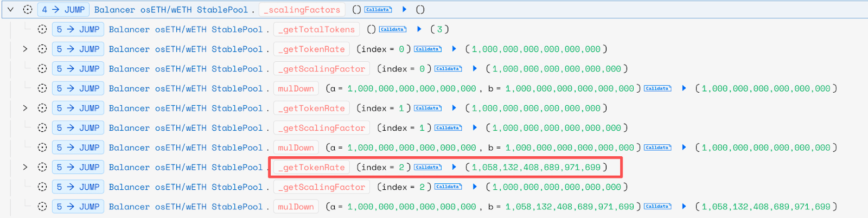Viewport: 868px width, 218px height.
Task: Select the mulDown label with b = 1,058,132,408,689,971,699
Action: click(296, 207)
